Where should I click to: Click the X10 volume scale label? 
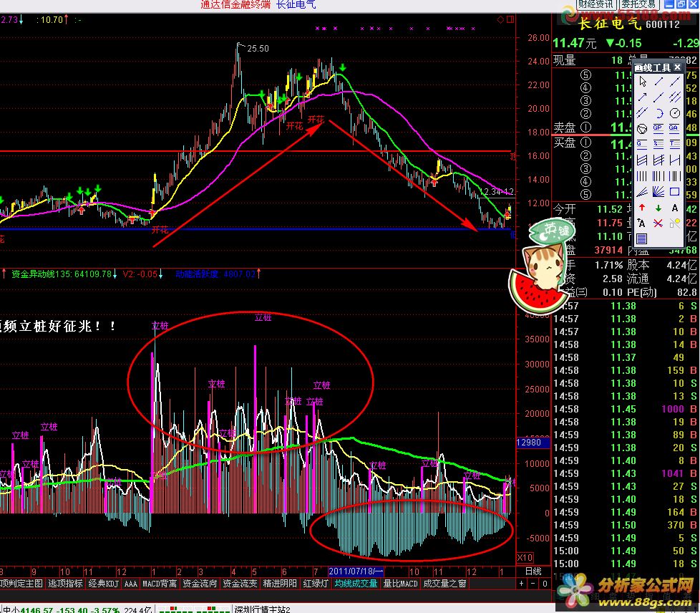(x=525, y=557)
